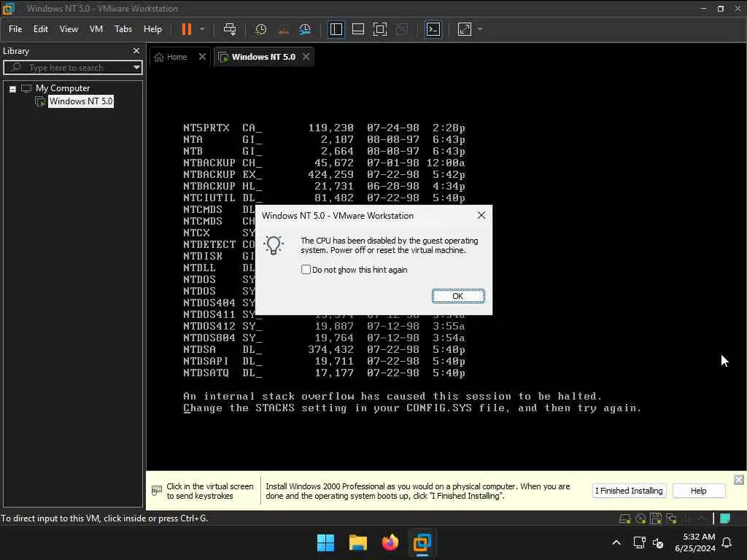747x560 pixels.
Task: Open the notifications bell
Action: click(727, 542)
